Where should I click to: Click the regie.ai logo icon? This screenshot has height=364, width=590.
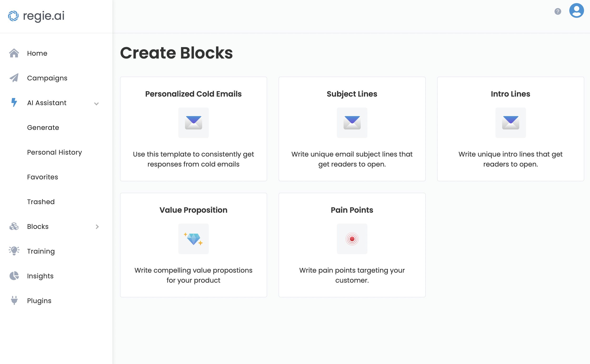pyautogui.click(x=13, y=16)
